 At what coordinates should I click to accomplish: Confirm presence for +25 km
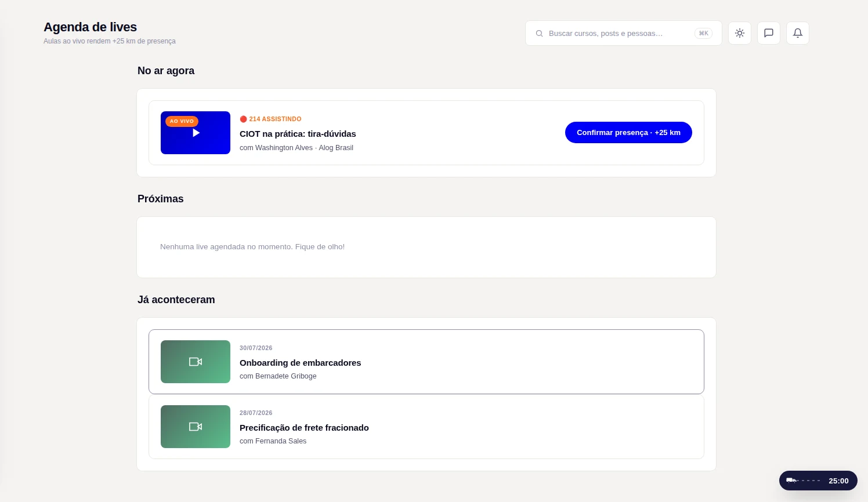(x=628, y=132)
